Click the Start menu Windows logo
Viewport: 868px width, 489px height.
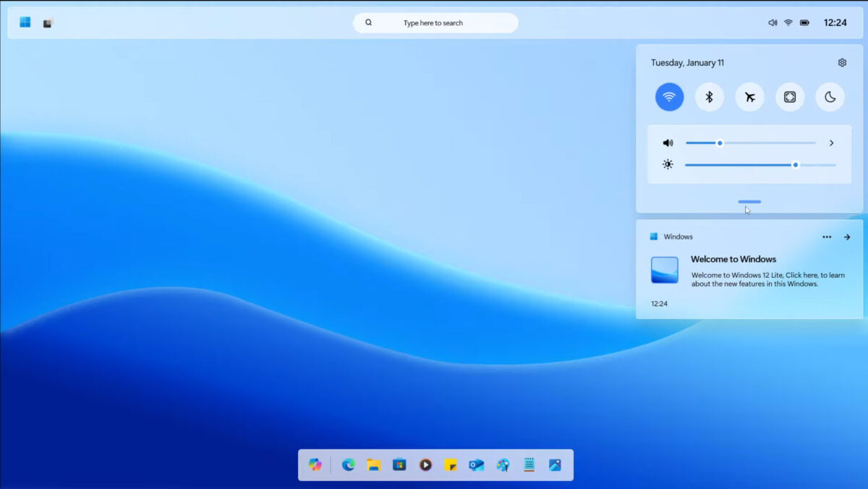click(x=24, y=22)
